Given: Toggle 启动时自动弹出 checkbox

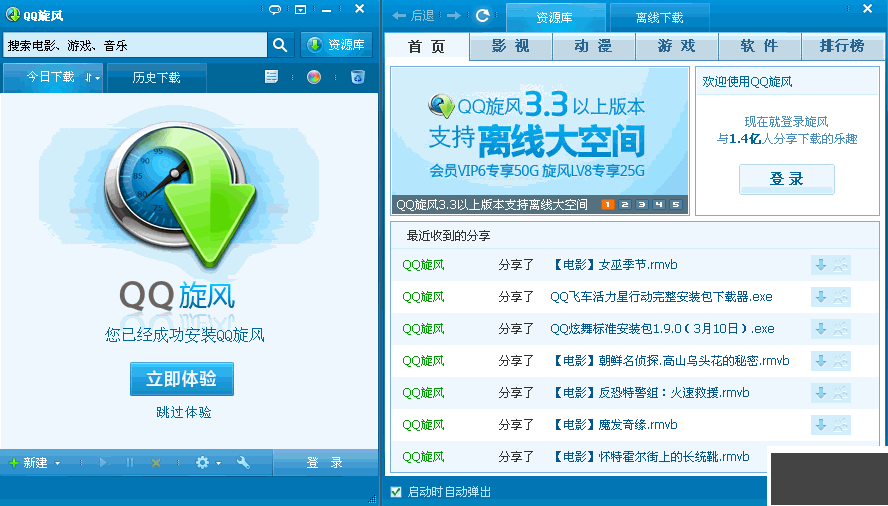Looking at the screenshot, I should [396, 492].
